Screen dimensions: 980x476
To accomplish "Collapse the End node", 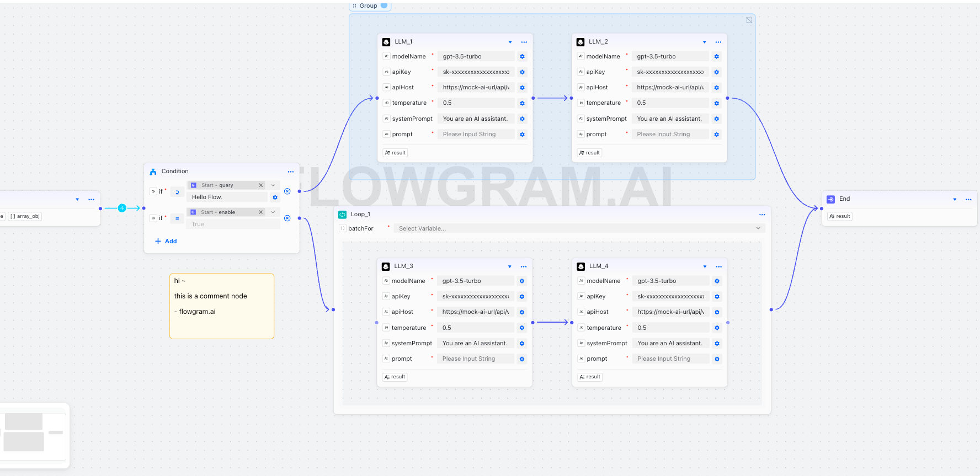I will [955, 199].
